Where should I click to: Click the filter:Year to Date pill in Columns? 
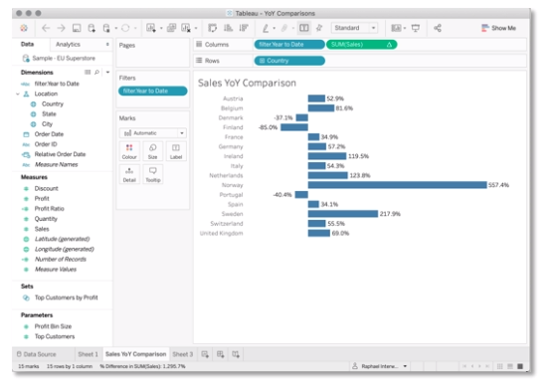click(289, 45)
